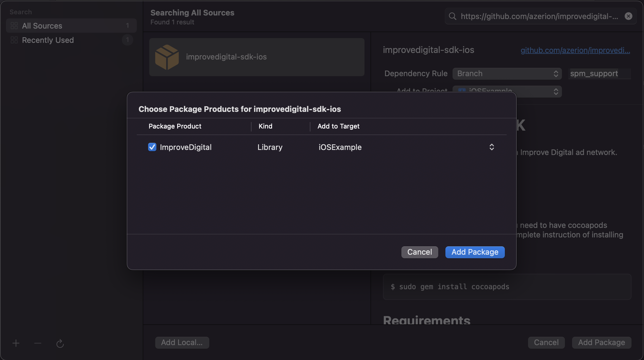Click the All Sources grid icon
Image resolution: width=644 pixels, height=360 pixels.
pos(14,26)
